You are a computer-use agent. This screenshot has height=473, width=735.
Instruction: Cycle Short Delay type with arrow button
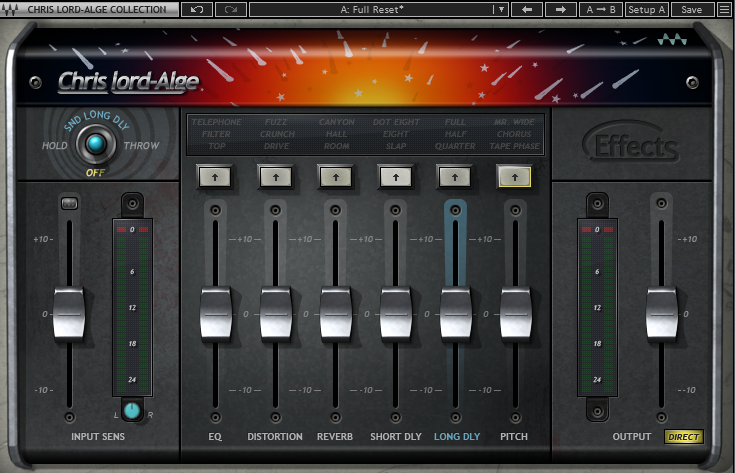pos(395,177)
